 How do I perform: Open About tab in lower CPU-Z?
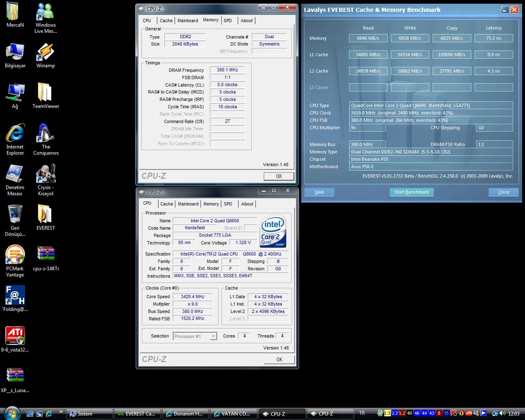(x=247, y=204)
